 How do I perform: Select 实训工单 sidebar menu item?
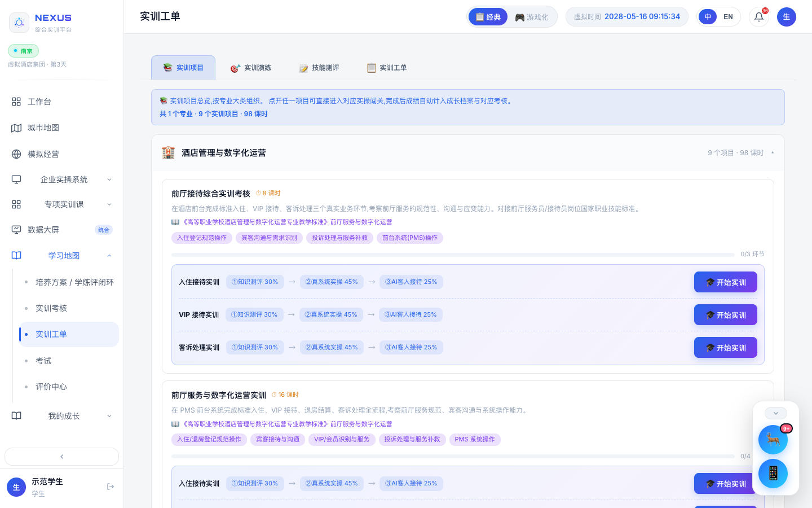(69, 334)
